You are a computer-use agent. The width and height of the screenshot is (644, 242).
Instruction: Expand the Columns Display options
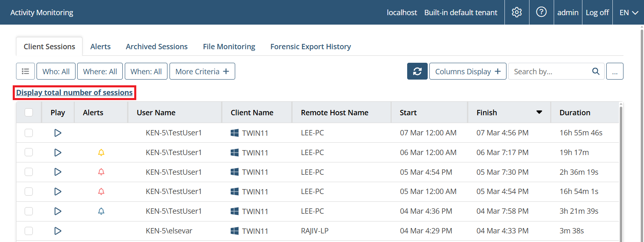pyautogui.click(x=468, y=71)
